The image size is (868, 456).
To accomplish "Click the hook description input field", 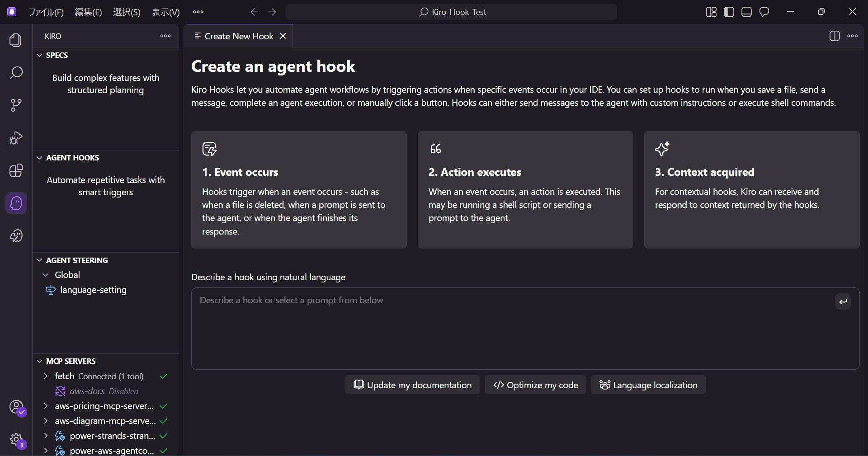I will tap(497, 329).
